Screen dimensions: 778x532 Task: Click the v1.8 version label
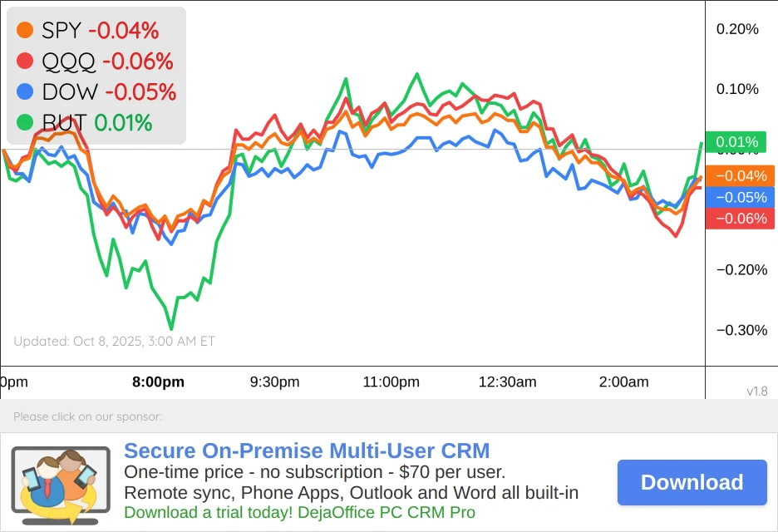pyautogui.click(x=756, y=391)
